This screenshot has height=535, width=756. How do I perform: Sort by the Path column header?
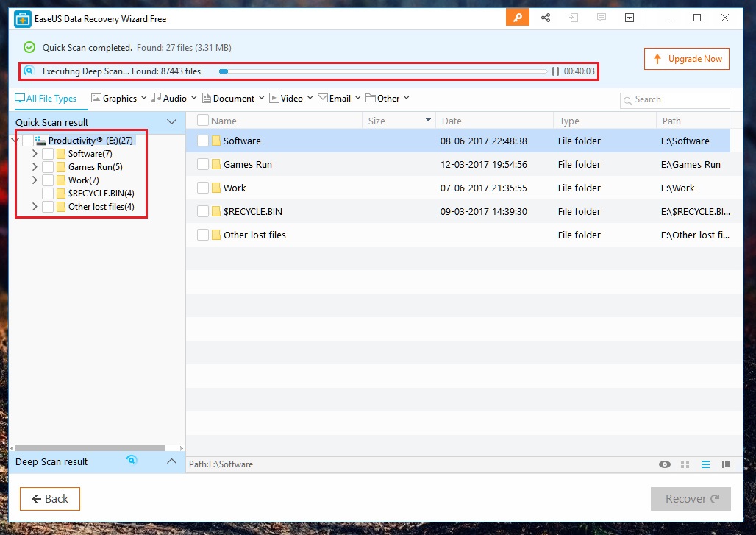tap(693, 121)
